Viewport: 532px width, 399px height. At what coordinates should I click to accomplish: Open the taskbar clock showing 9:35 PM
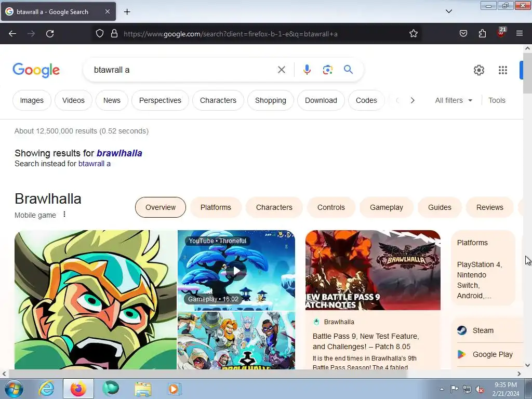[506, 389]
